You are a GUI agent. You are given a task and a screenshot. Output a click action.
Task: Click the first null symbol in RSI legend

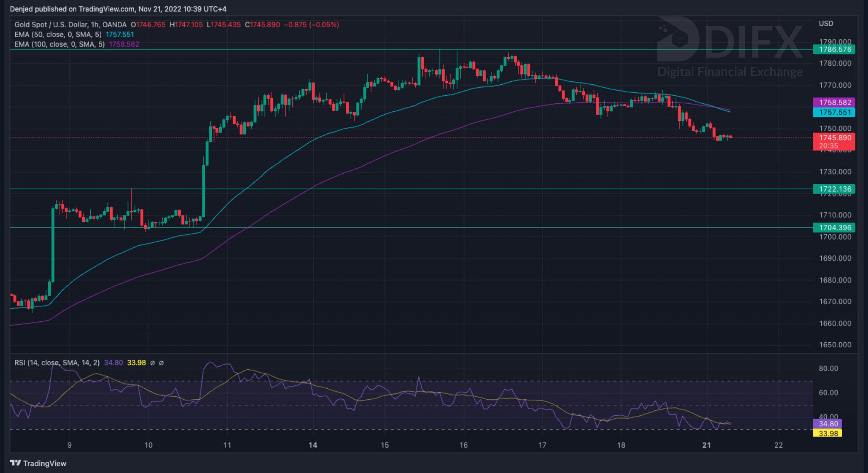coord(153,363)
